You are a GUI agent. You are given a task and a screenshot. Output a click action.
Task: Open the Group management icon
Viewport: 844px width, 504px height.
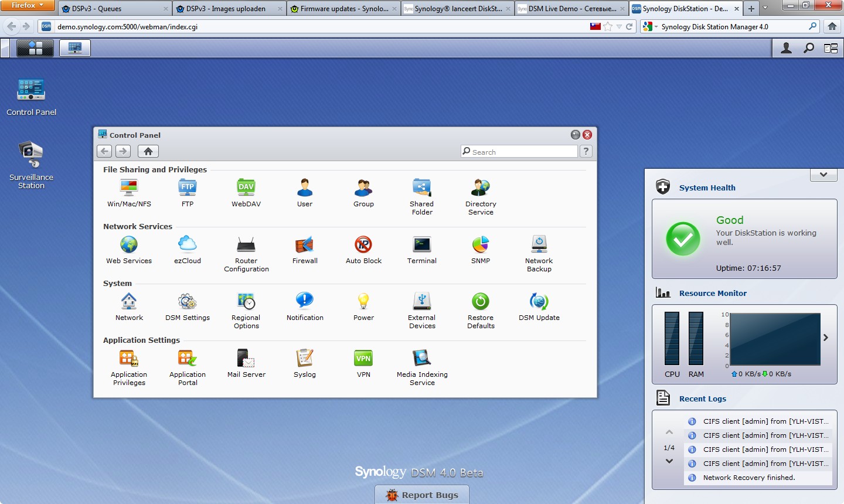(363, 193)
